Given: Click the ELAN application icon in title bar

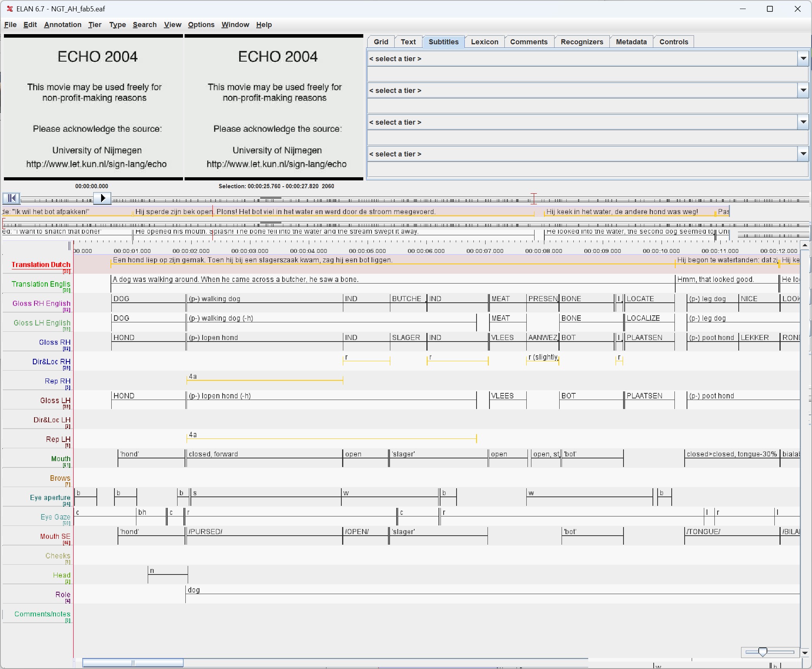Looking at the screenshot, I should point(9,9).
